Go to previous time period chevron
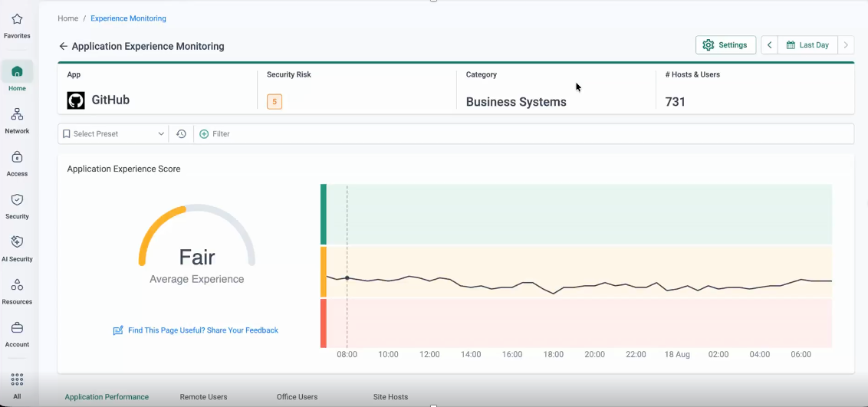This screenshot has height=407, width=868. [769, 45]
